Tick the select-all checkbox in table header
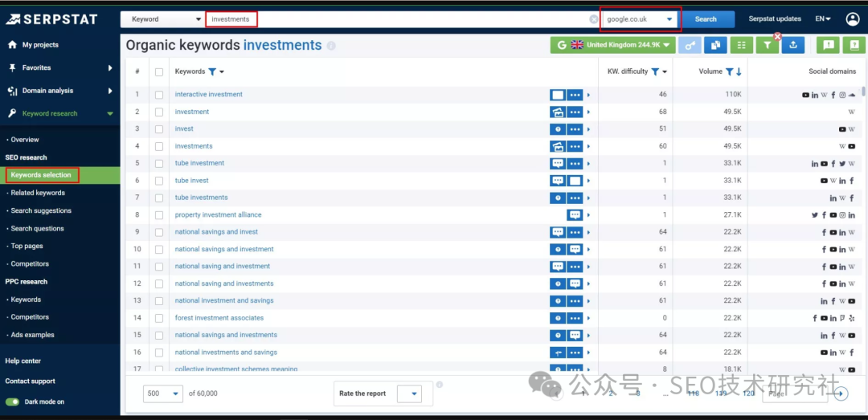The width and height of the screenshot is (868, 420). pyautogui.click(x=159, y=72)
